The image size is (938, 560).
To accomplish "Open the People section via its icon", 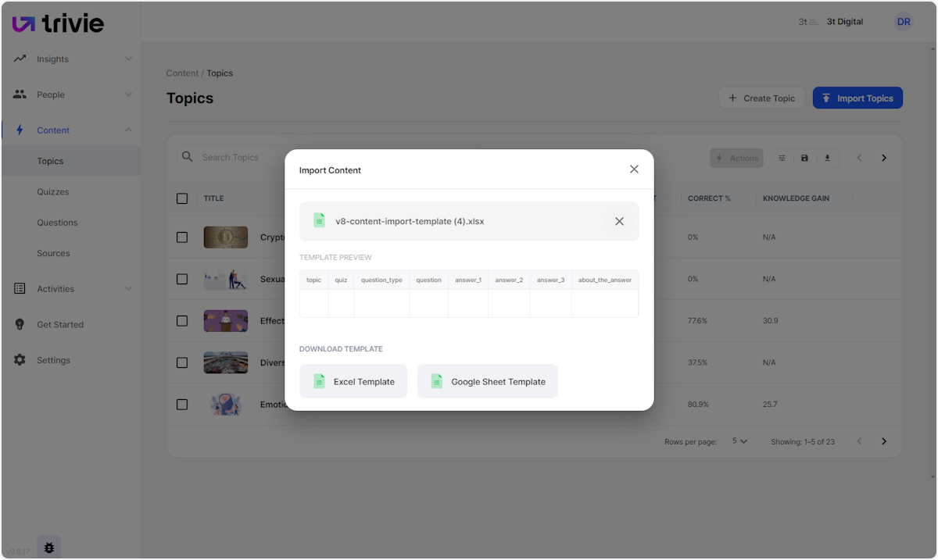I will 19,94.
